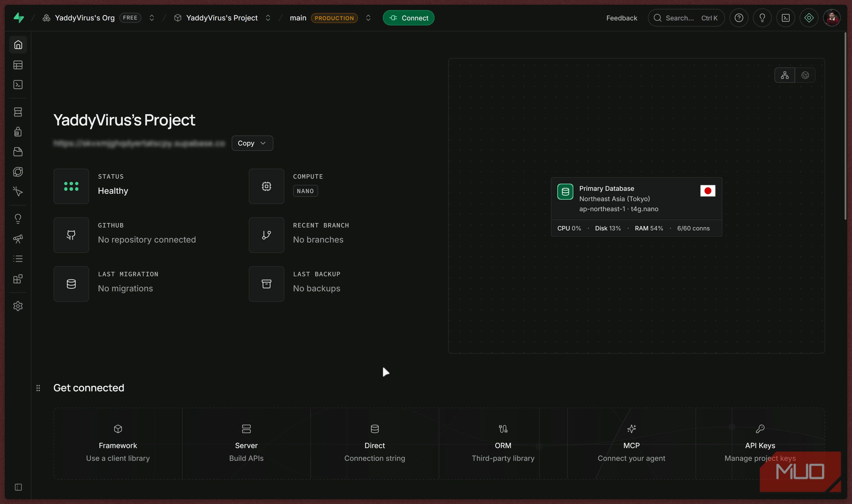Click the page vertical scrollbar
This screenshot has height=504, width=852.
845,126
